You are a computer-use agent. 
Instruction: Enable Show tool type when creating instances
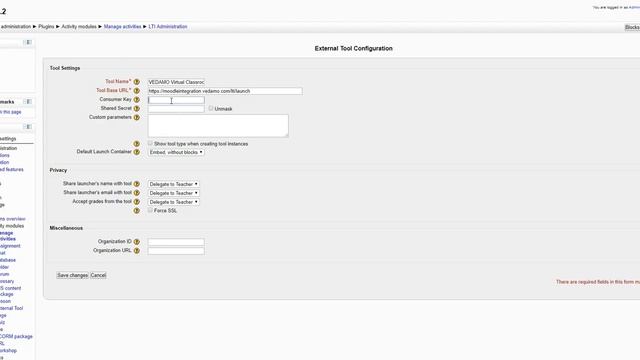(x=150, y=143)
